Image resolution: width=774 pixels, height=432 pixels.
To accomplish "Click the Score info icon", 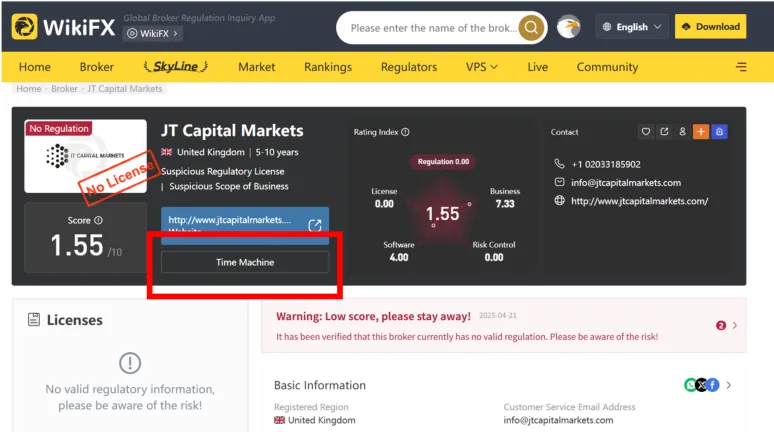I will coord(98,220).
